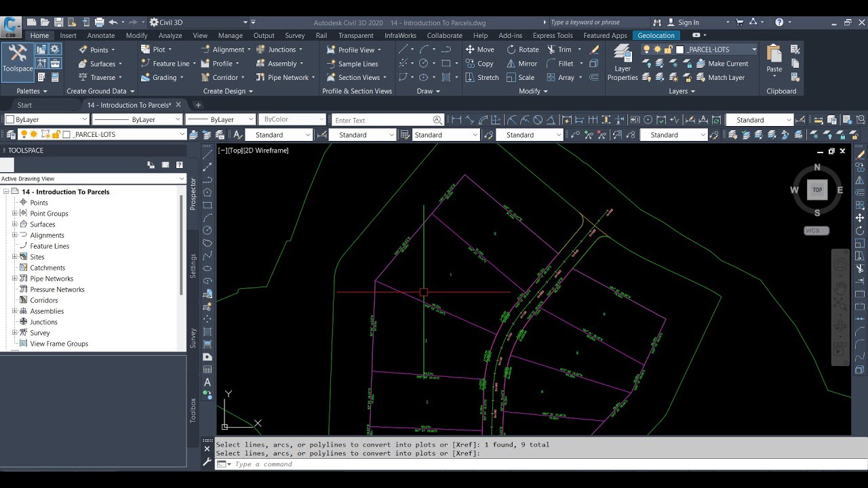Image resolution: width=868 pixels, height=488 pixels.
Task: Open Layer Properties manager
Action: click(x=622, y=63)
